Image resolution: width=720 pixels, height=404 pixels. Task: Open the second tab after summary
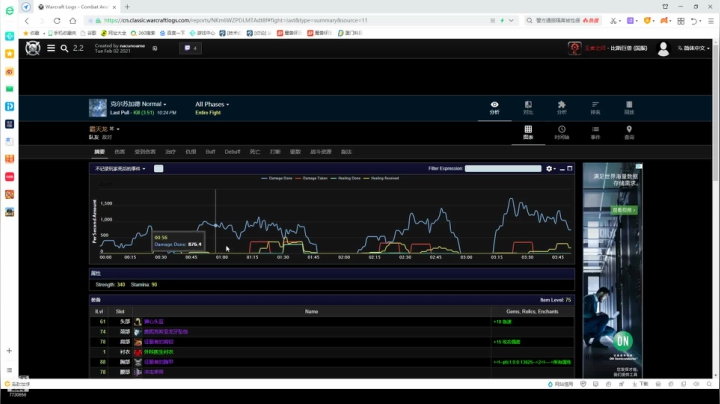(x=119, y=152)
